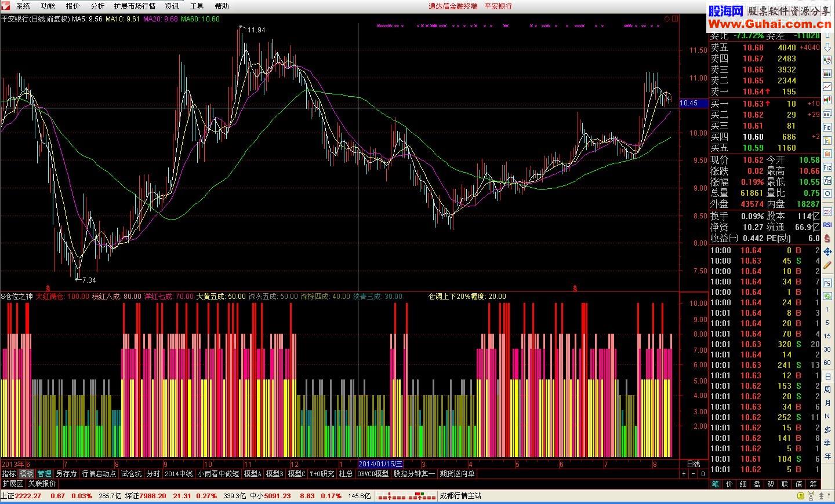This screenshot has width=835, height=504.
Task: Switch to 社总 template
Action: click(346, 474)
